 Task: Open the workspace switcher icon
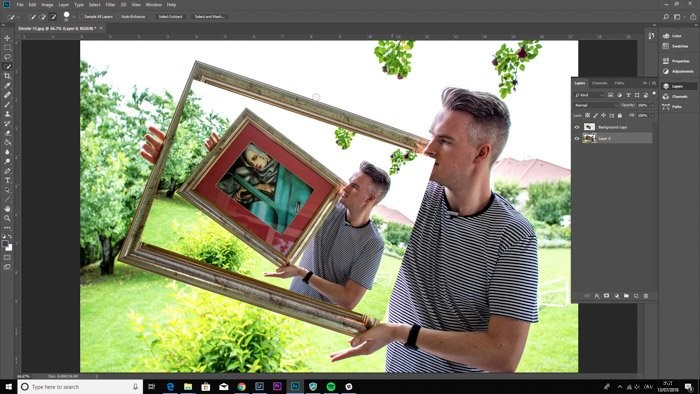point(677,17)
